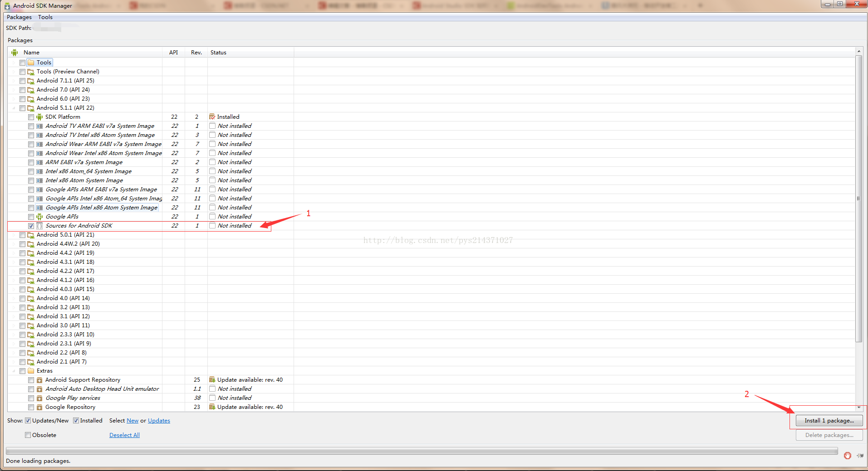Click the Android robot icon in the Name header
This screenshot has width=868, height=471.
click(x=15, y=52)
